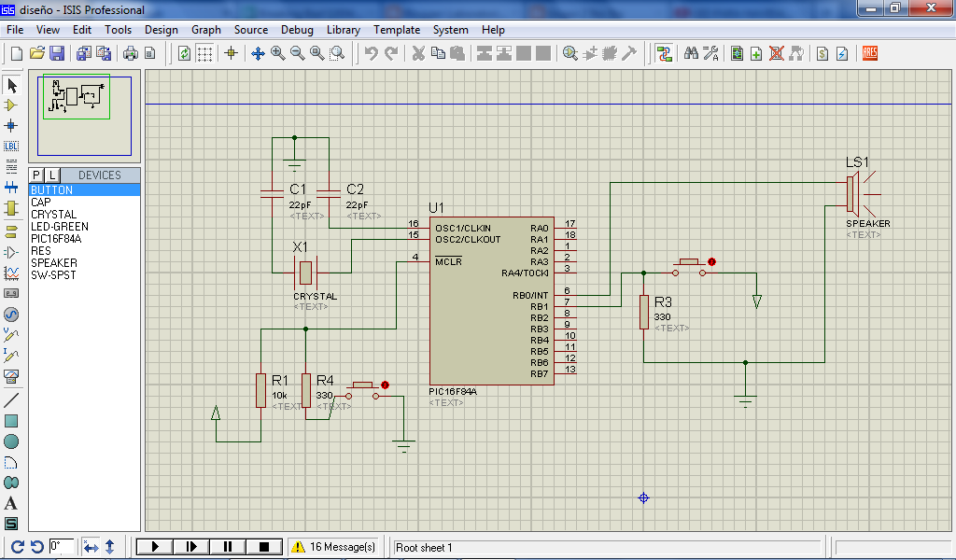Click the Play simulation button
The width and height of the screenshot is (956, 560).
tap(156, 547)
